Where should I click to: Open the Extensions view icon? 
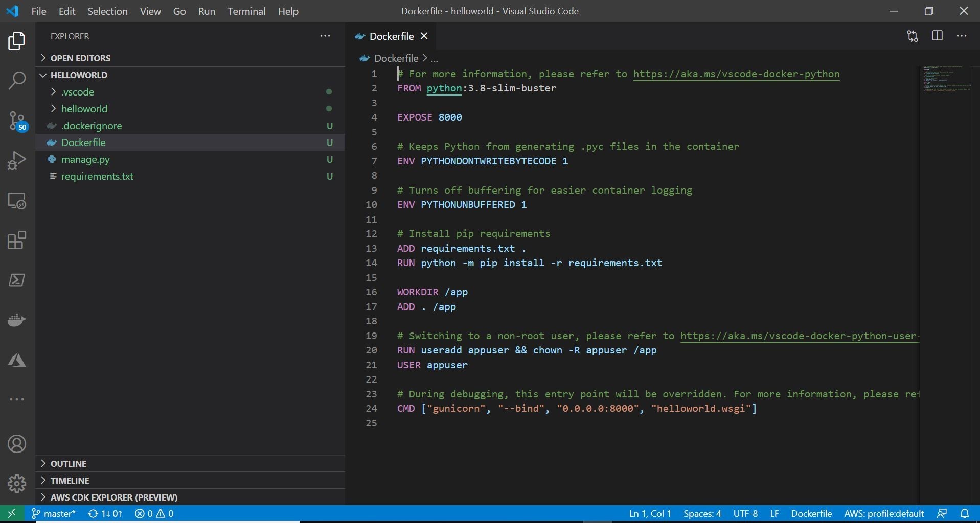point(17,241)
